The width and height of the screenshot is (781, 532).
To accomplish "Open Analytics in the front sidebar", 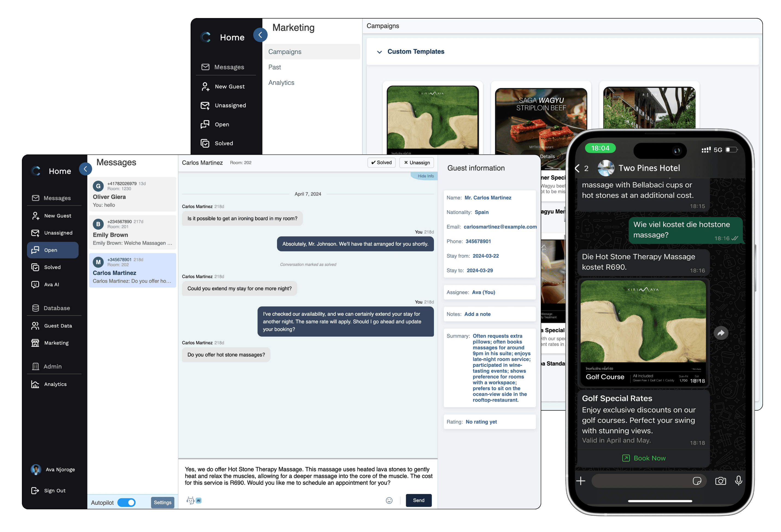I will [x=53, y=384].
